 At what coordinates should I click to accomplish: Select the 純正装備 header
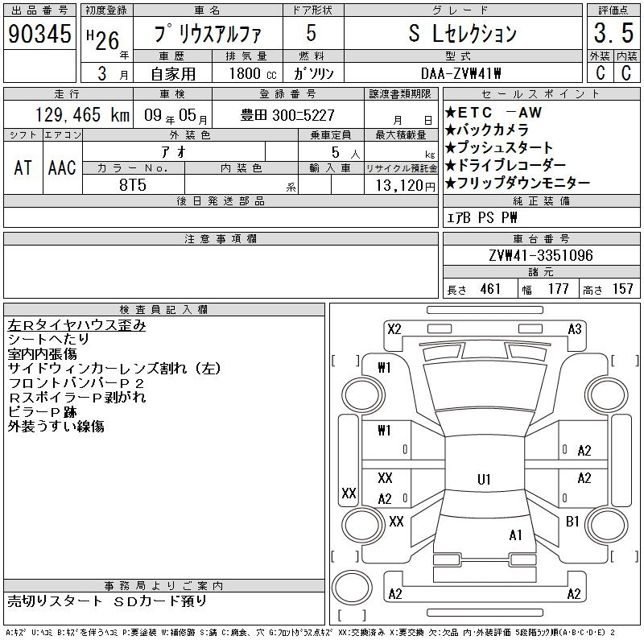541,200
